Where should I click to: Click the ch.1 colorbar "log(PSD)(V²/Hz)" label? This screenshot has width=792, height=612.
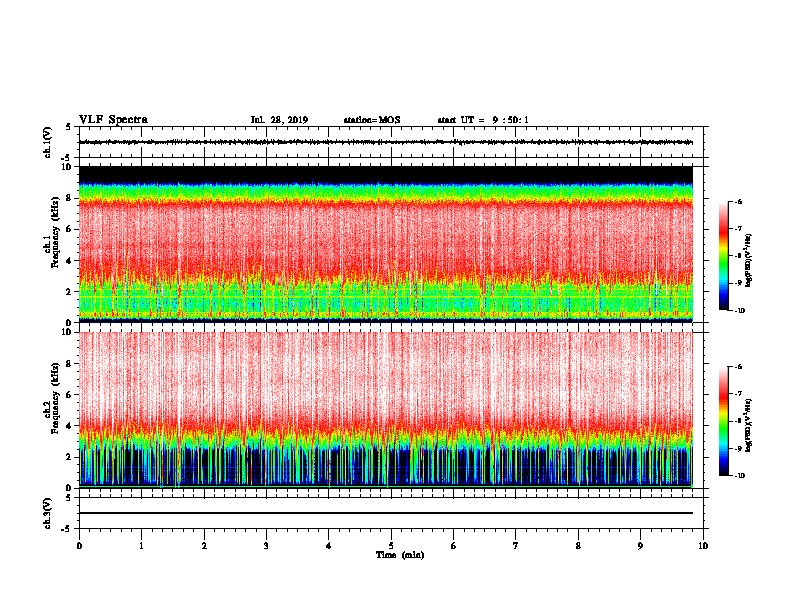coord(748,261)
